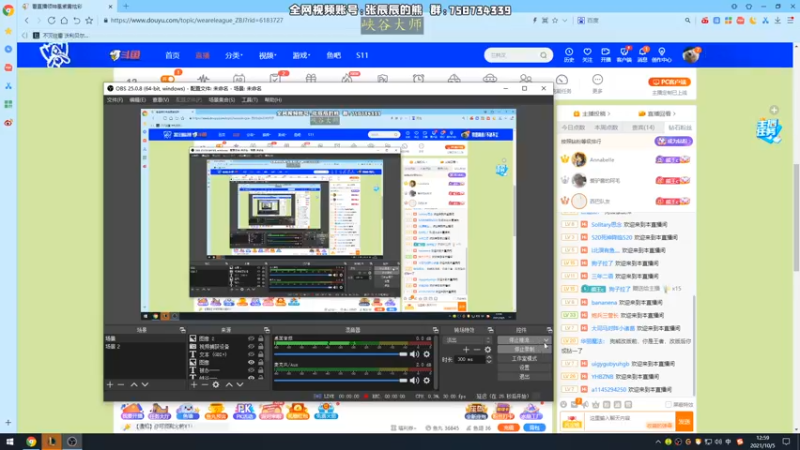Open PK activity icon below stream
The width and height of the screenshot is (800, 450).
[244, 411]
